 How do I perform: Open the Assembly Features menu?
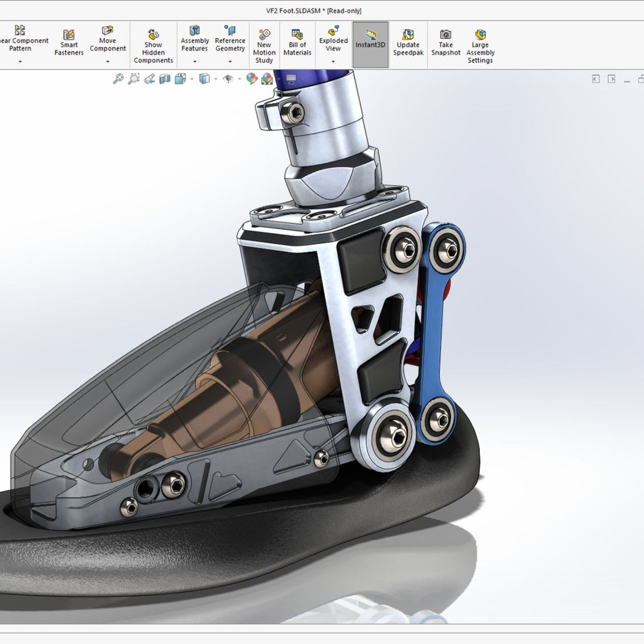(194, 62)
